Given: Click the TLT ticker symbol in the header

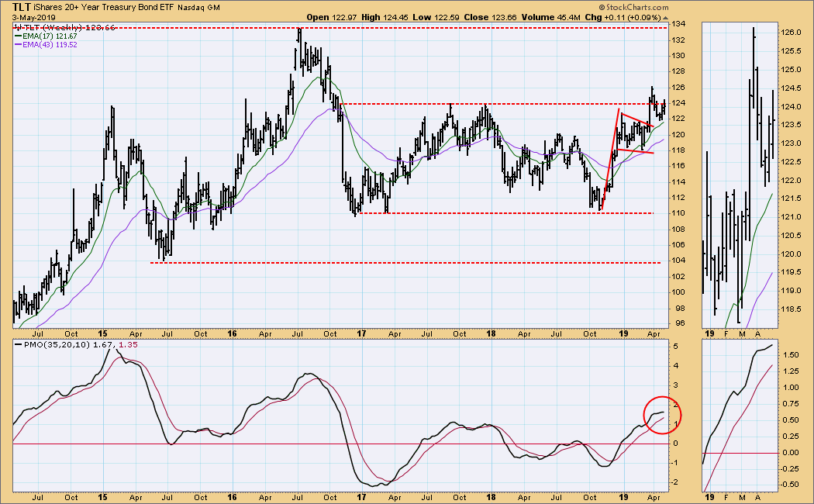Looking at the screenshot, I should tap(23, 7).
